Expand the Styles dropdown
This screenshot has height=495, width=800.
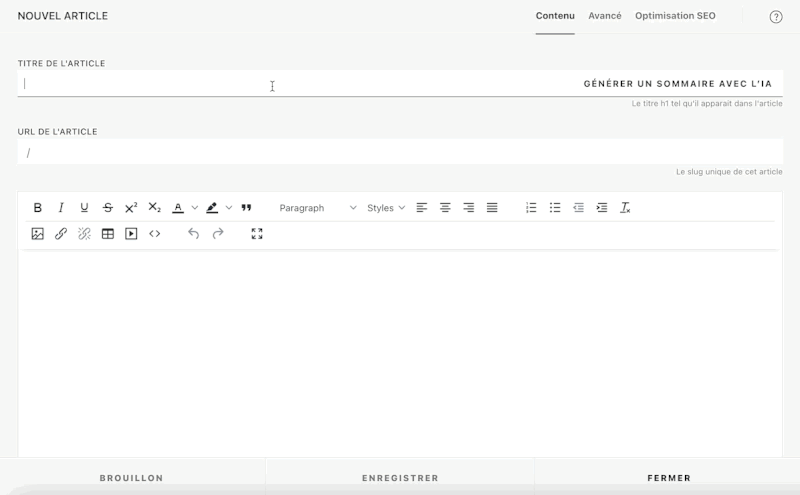pyautogui.click(x=386, y=208)
